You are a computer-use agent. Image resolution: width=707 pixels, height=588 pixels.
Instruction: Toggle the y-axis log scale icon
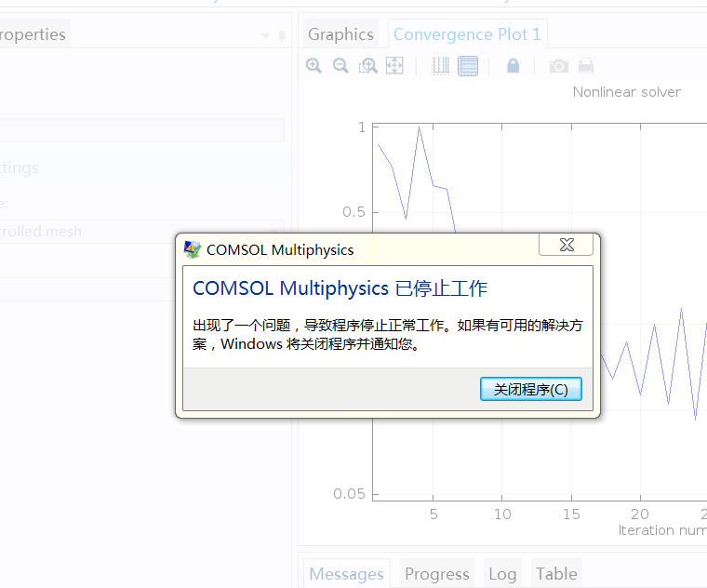click(468, 66)
